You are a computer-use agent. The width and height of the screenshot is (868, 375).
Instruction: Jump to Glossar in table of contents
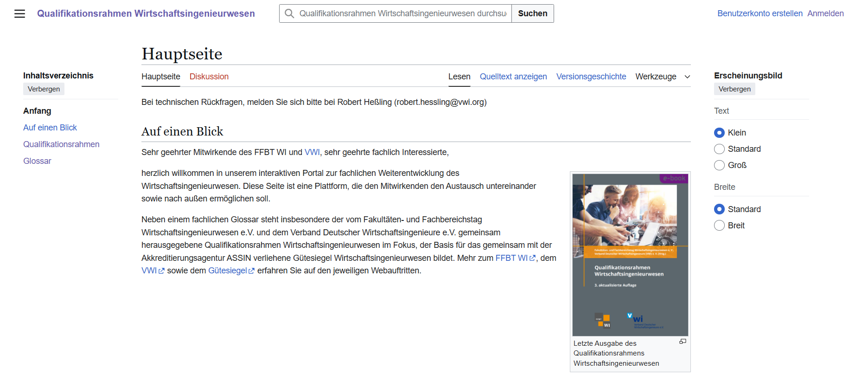[x=37, y=161]
